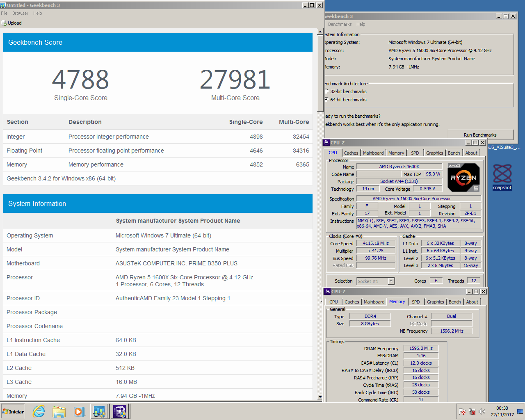The image size is (525, 420).
Task: Click the DRAM Frequency value 1596.2 MHz
Action: (x=421, y=348)
